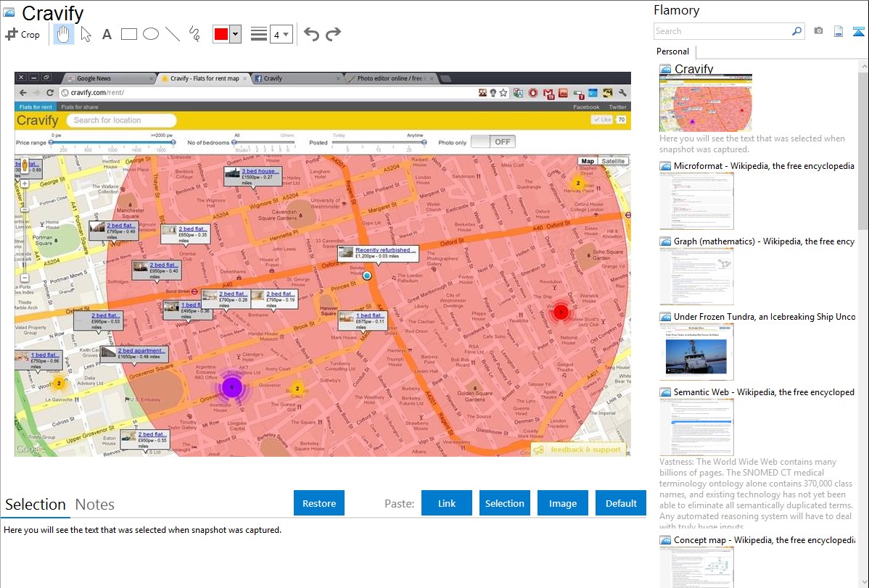The width and height of the screenshot is (869, 588).
Task: Click the red color swatch
Action: (x=221, y=34)
